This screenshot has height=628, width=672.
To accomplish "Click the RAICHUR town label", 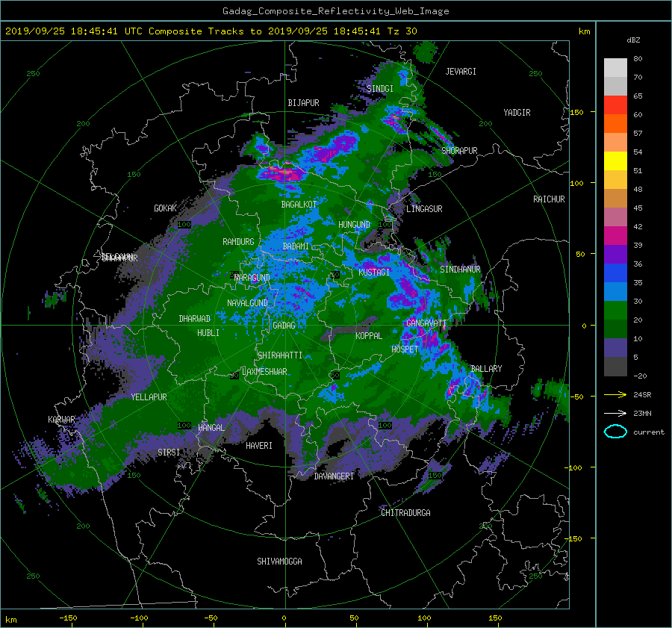I will (x=549, y=199).
